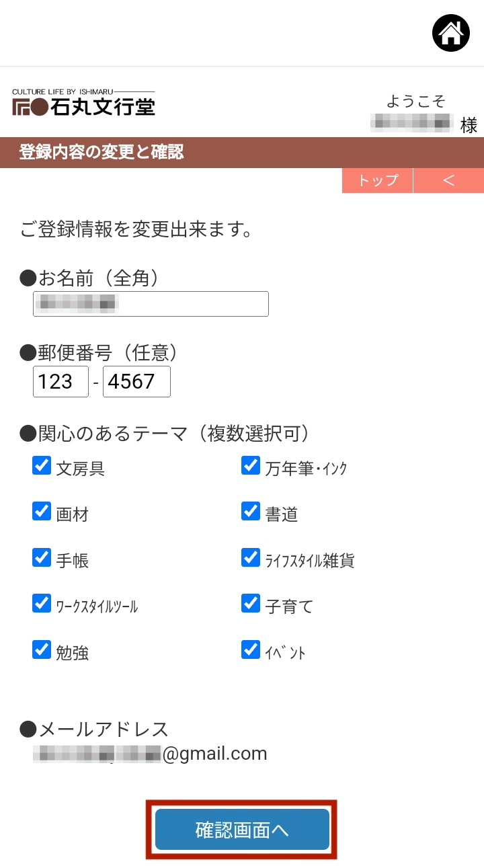This screenshot has height=868, width=484.
Task: Deselect the 手帳 checkbox
Action: pos(42,557)
